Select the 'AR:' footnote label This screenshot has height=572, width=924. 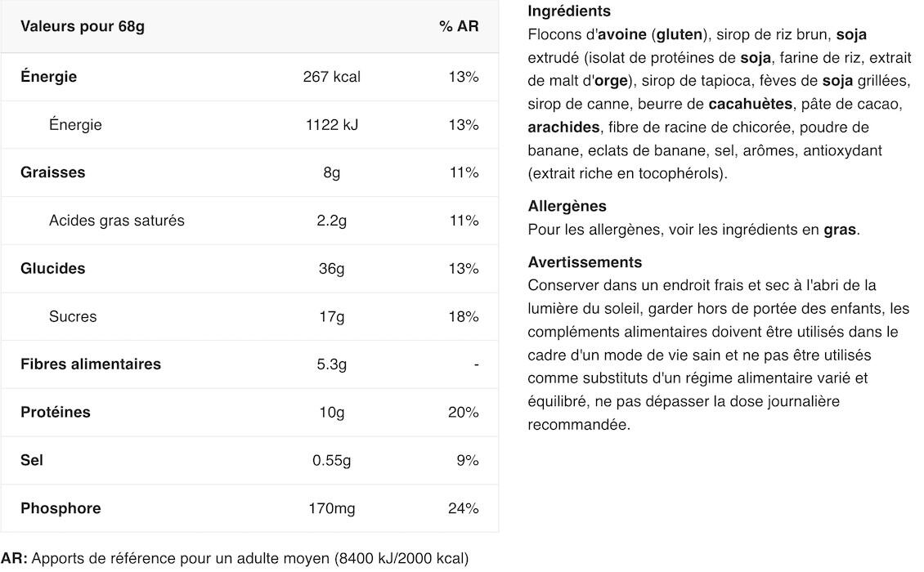14,558
